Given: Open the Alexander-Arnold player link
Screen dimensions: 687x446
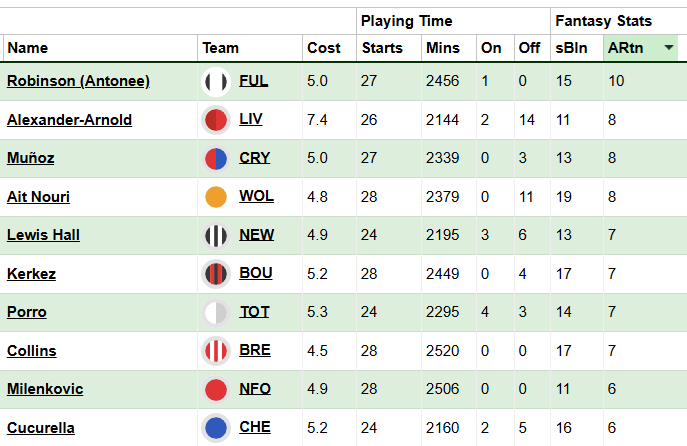Looking at the screenshot, I should click(x=69, y=120).
